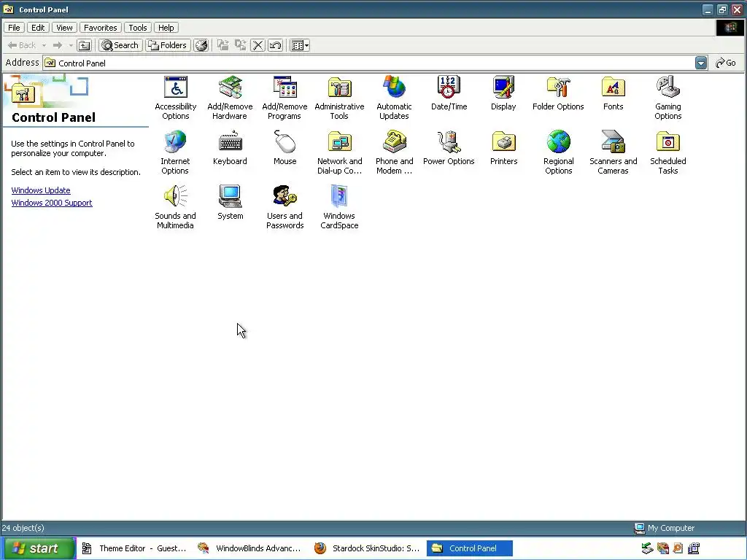Viewport: 747px width, 560px height.
Task: Open Sounds and Multimedia icon
Action: point(175,207)
